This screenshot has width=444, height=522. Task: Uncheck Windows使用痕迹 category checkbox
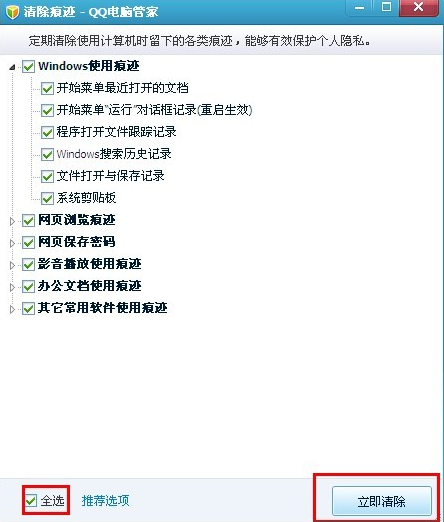pyautogui.click(x=28, y=66)
